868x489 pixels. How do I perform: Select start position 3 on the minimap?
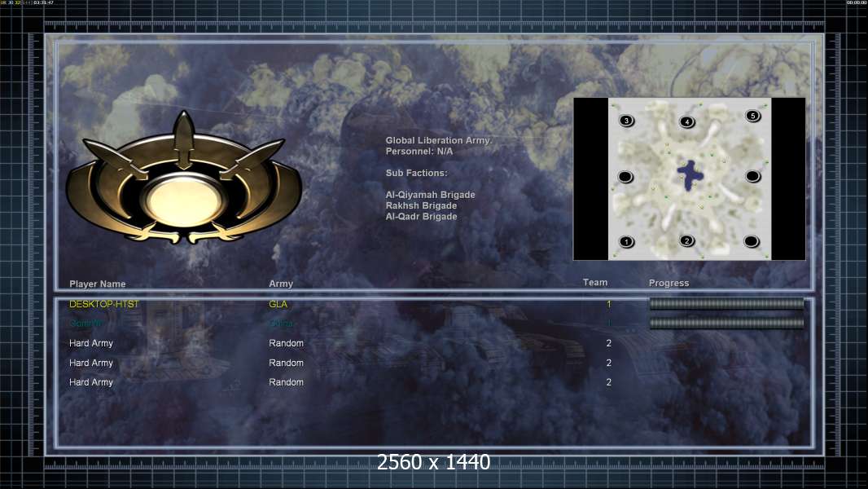(626, 120)
